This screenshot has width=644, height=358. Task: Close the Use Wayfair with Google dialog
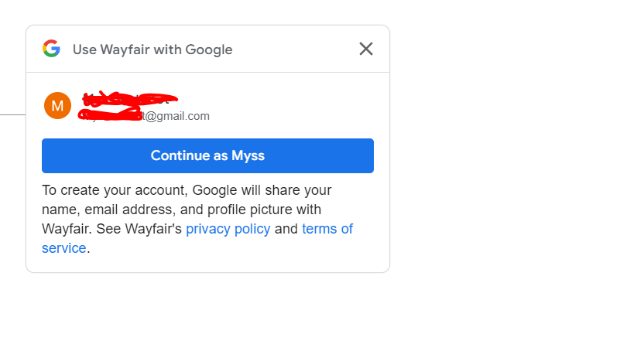click(x=366, y=49)
